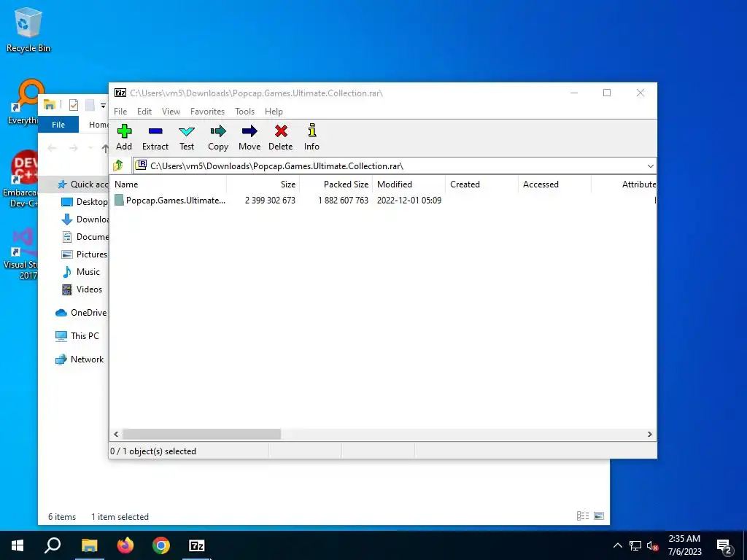Click the size value 2 399 302 673
747x560 pixels.
coord(270,201)
